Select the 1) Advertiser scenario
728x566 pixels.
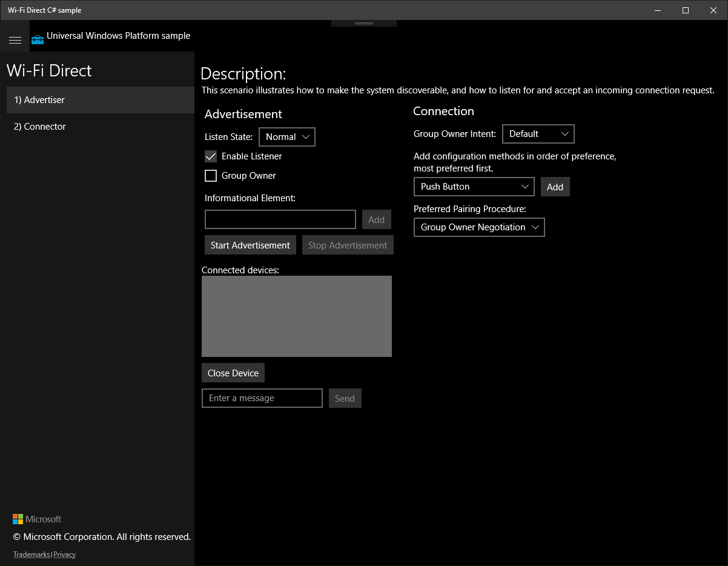pos(39,100)
